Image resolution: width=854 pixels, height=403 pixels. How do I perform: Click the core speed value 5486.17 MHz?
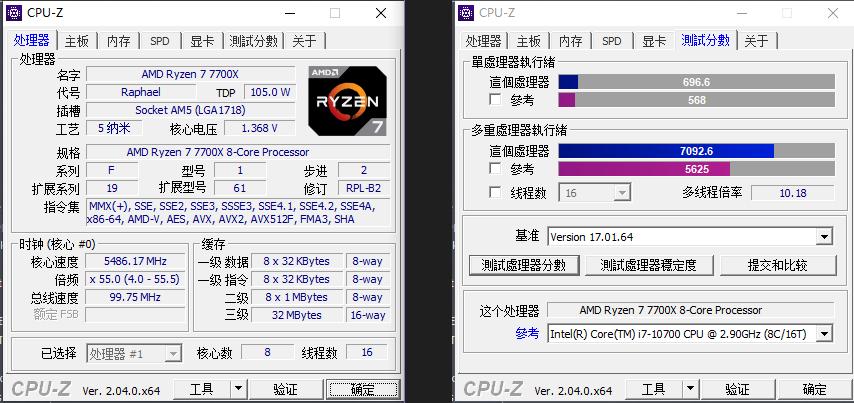[x=136, y=261]
